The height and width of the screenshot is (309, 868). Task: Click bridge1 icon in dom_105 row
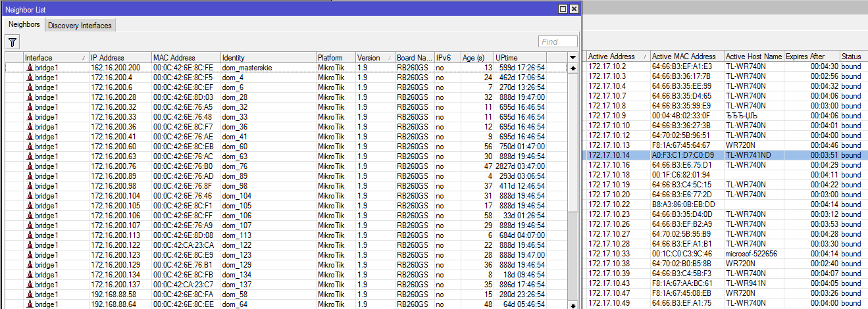(30, 205)
